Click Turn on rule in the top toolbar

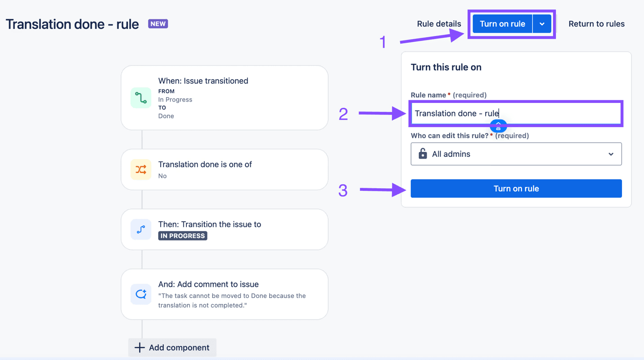(502, 23)
